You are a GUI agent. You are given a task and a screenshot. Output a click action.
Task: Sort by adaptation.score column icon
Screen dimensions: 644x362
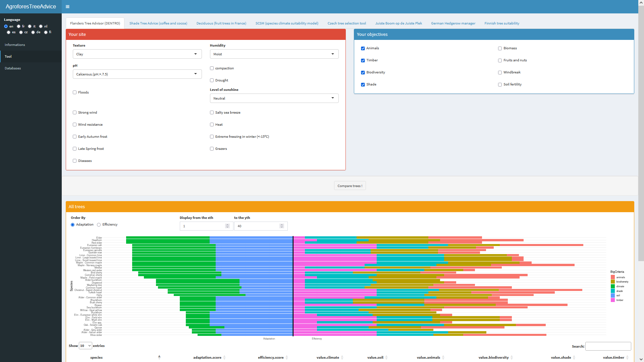click(224, 358)
